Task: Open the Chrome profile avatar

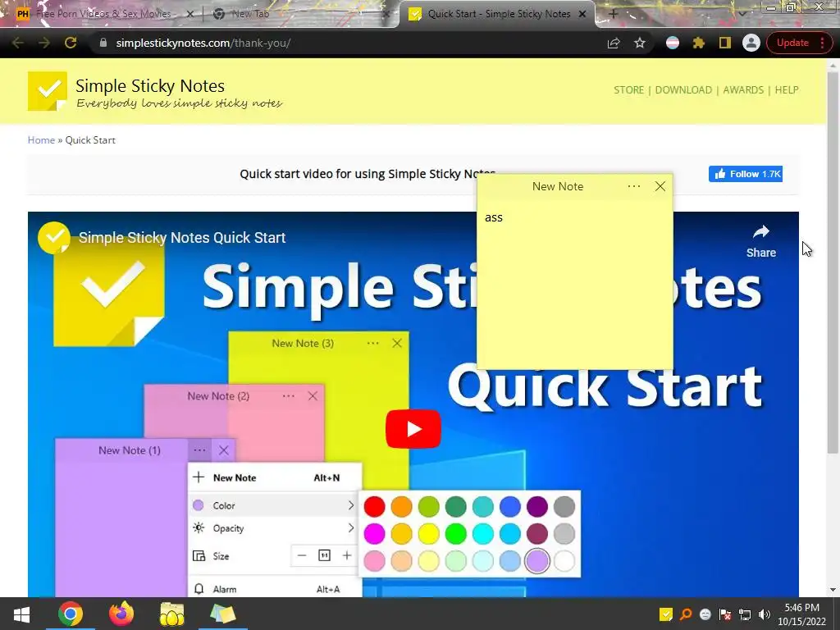Action: click(x=751, y=43)
